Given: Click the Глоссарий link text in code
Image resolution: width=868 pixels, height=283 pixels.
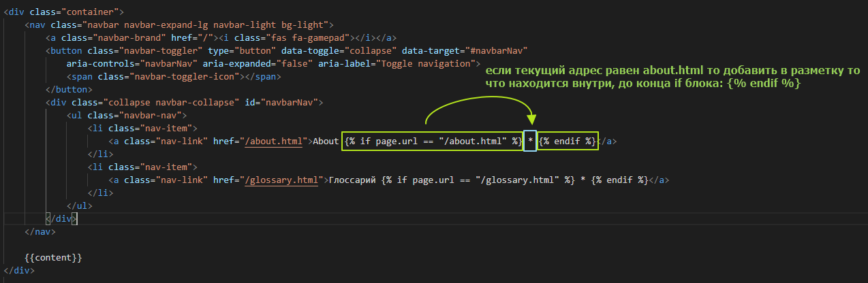Looking at the screenshot, I should pos(353,180).
